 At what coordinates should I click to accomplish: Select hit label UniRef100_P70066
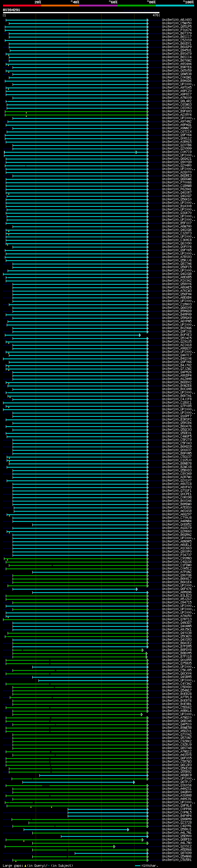tap(177, 182)
